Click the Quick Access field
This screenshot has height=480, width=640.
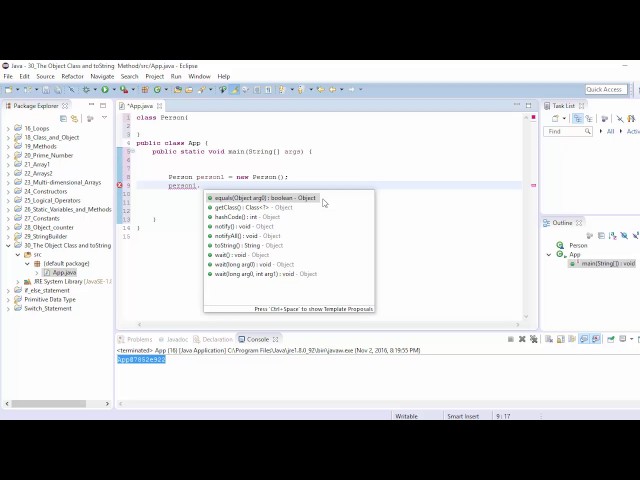pos(606,89)
